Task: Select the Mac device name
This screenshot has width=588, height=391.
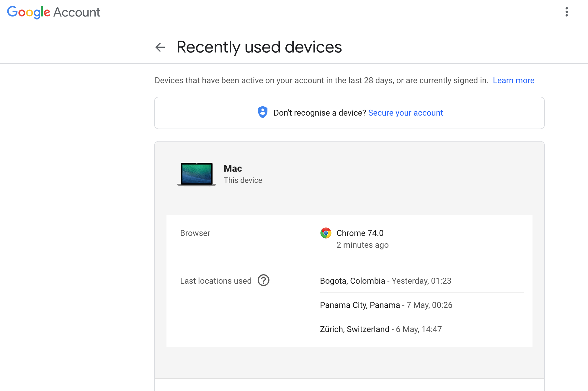Action: [233, 168]
